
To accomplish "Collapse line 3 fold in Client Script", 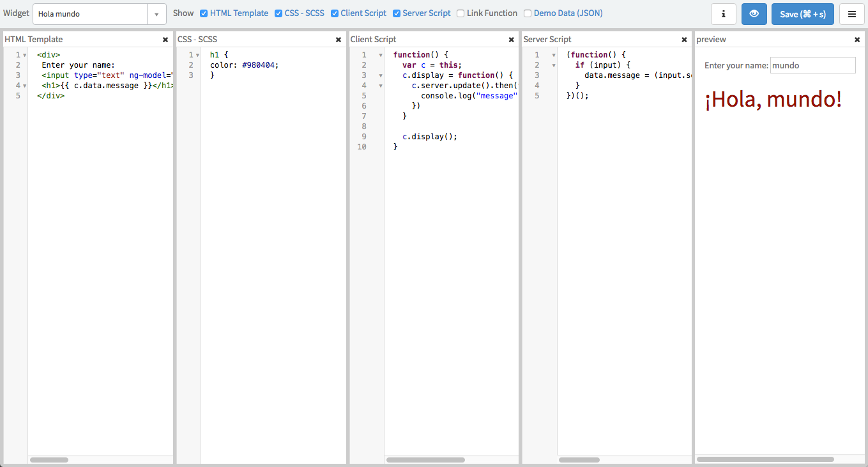I will [x=381, y=75].
